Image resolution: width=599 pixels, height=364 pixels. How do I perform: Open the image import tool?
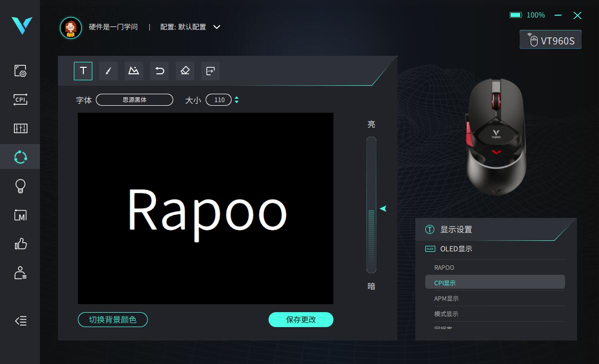click(x=134, y=71)
